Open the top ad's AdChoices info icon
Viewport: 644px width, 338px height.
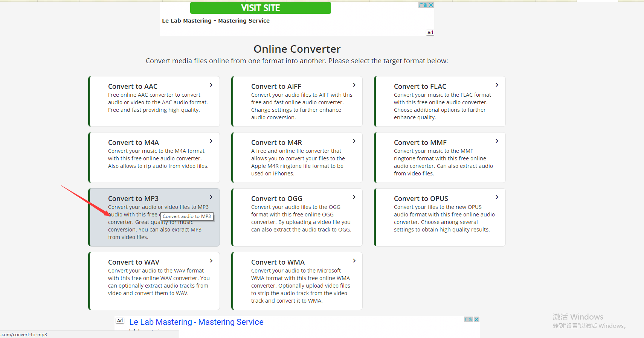click(x=423, y=5)
